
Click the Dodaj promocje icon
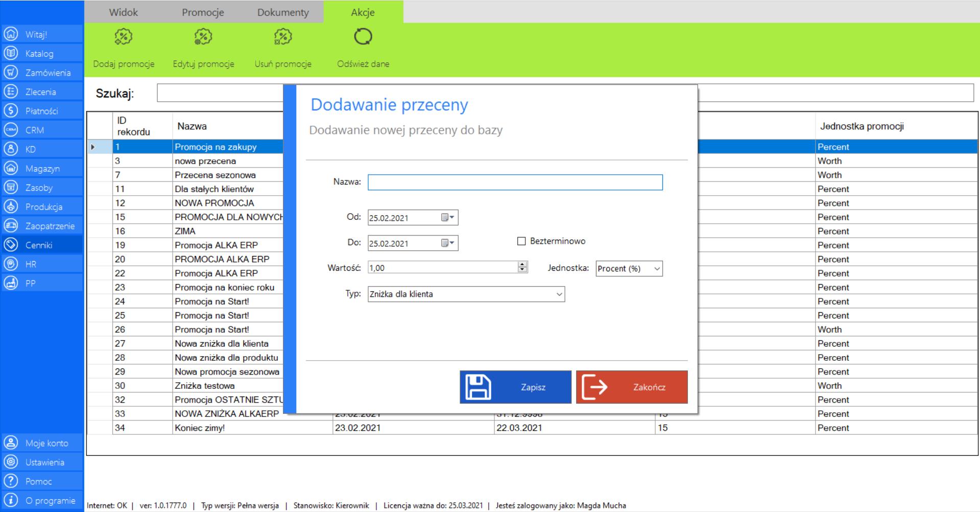tap(124, 37)
